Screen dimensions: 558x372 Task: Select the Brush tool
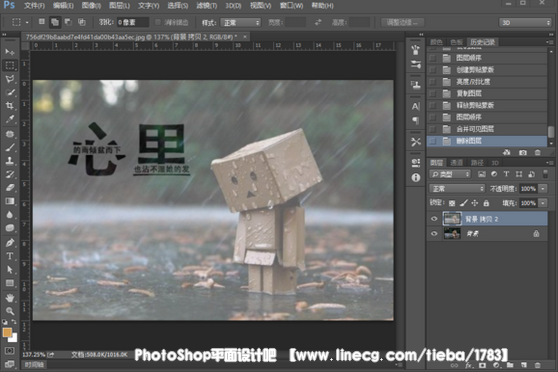click(x=10, y=147)
